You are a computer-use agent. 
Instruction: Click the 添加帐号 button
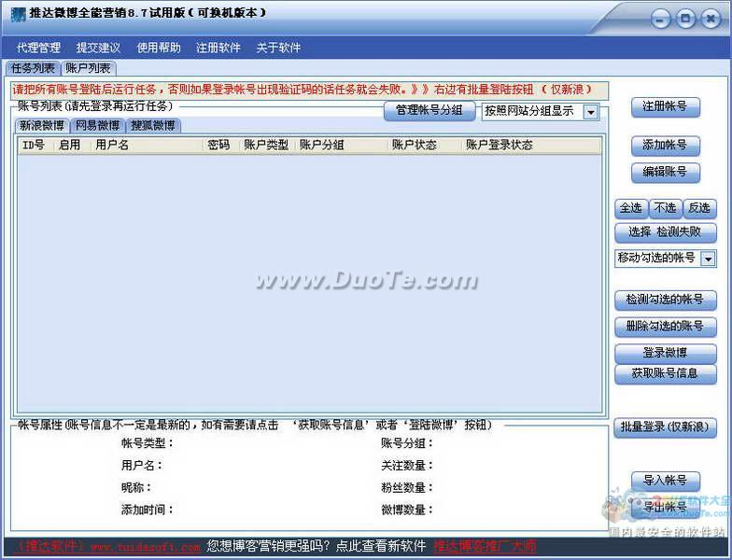click(665, 146)
